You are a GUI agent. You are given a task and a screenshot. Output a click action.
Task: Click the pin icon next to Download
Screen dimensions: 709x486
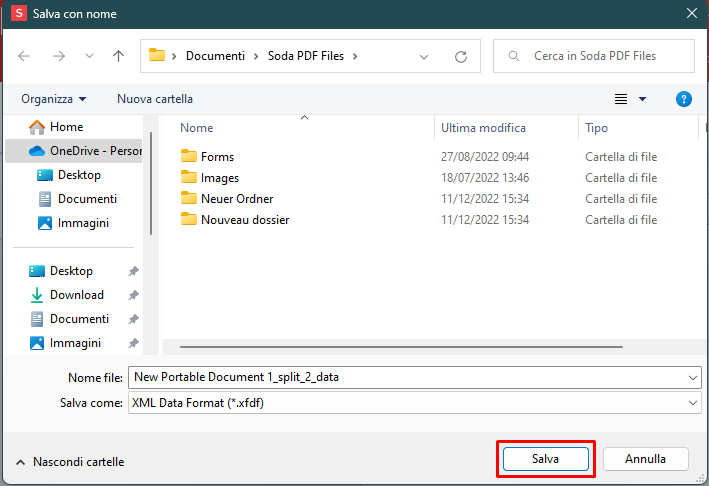pos(133,295)
